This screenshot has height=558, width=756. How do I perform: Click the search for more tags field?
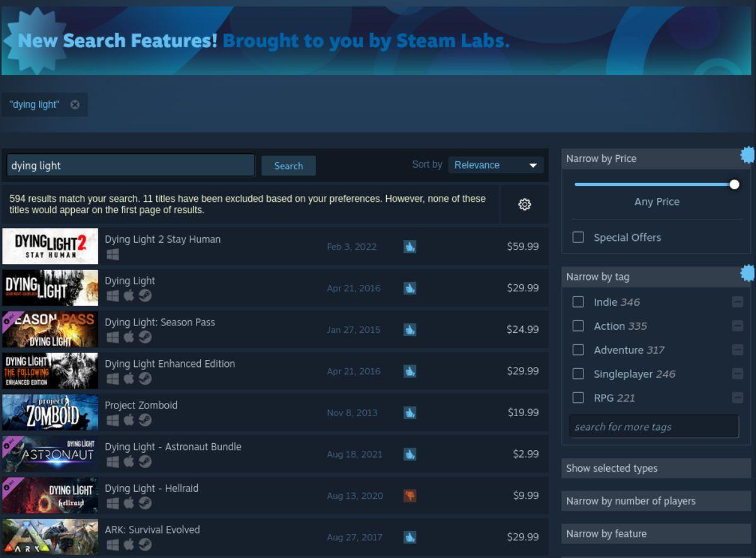tap(653, 426)
